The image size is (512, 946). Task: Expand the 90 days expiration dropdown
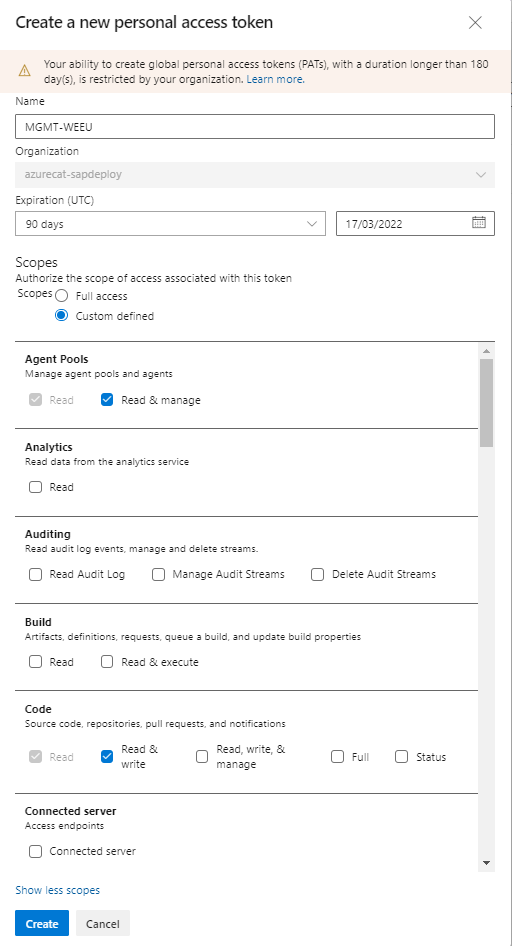pos(171,223)
